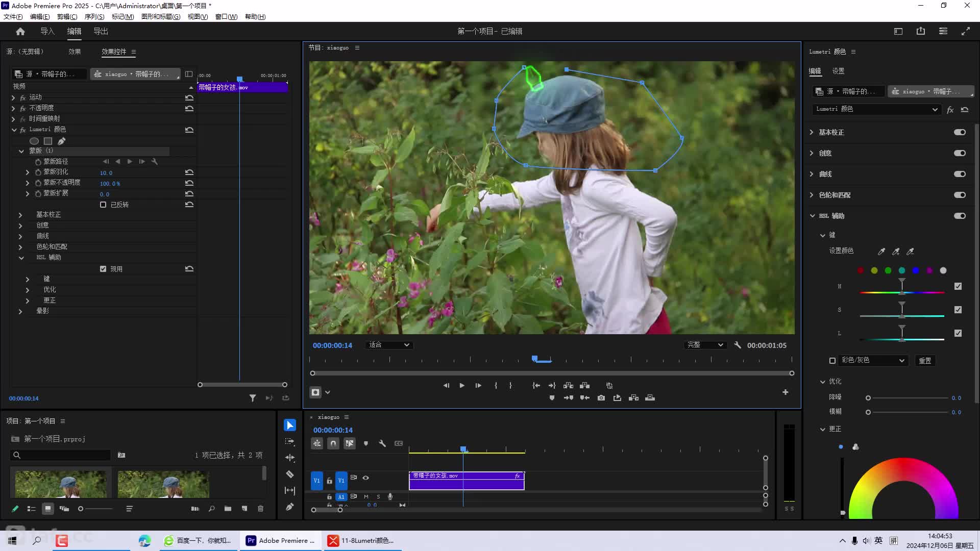
Task: Select the Ripple Edit tool
Action: 290,458
